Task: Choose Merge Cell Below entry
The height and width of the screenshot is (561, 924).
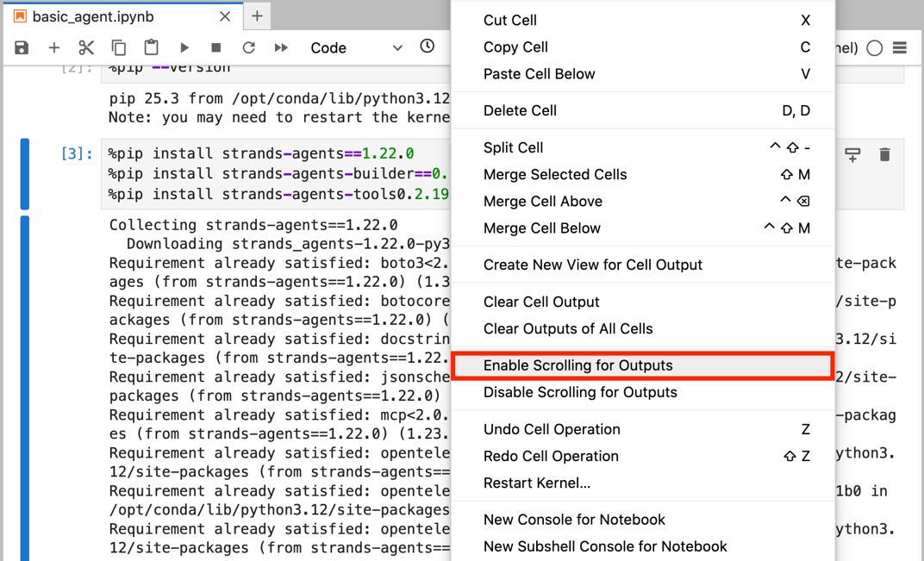Action: pos(643,228)
